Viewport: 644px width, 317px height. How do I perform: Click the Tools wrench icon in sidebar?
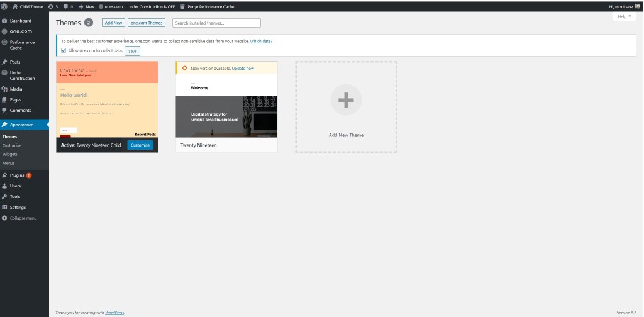[4, 197]
